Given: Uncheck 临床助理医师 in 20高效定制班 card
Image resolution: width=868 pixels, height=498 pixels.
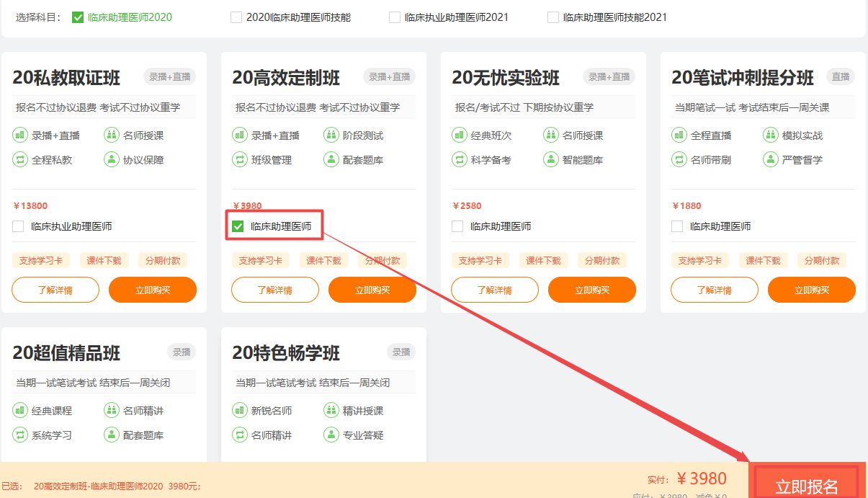Looking at the screenshot, I should [x=238, y=226].
